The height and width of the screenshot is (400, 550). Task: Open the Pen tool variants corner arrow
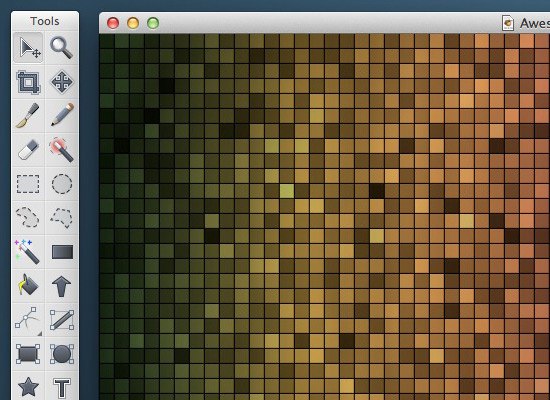coord(40,334)
